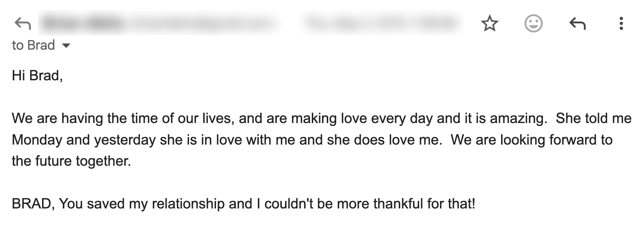Star this email message
Screen dimensions: 644x230
pyautogui.click(x=489, y=24)
